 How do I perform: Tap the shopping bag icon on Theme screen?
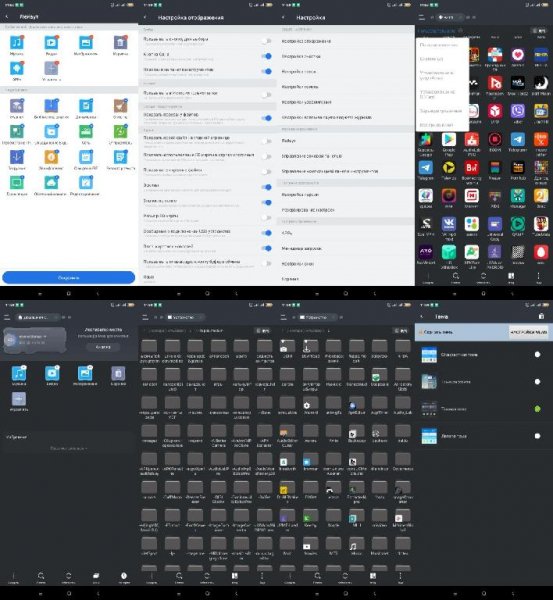pyautogui.click(x=541, y=316)
